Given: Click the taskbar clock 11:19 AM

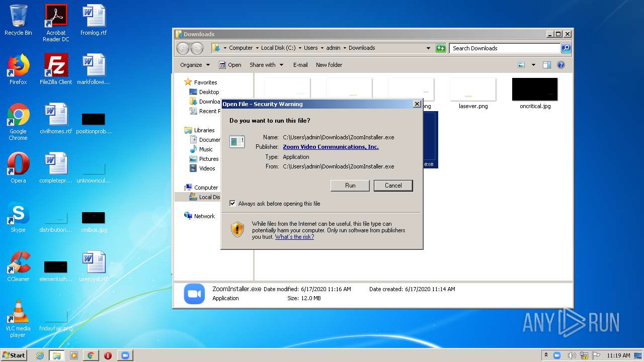Looking at the screenshot, I should pos(618,355).
